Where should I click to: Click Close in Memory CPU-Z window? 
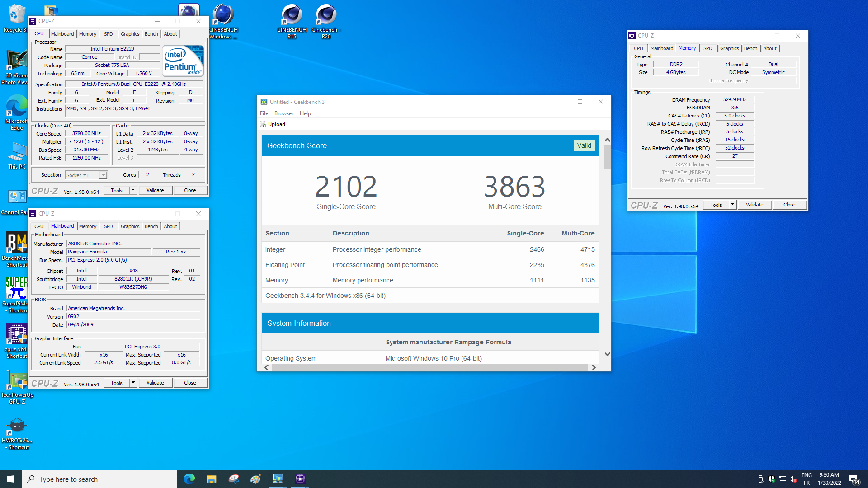coord(789,205)
